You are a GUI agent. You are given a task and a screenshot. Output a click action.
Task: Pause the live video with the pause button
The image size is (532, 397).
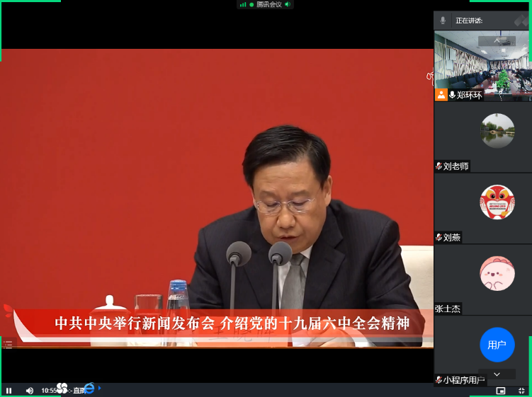9,390
